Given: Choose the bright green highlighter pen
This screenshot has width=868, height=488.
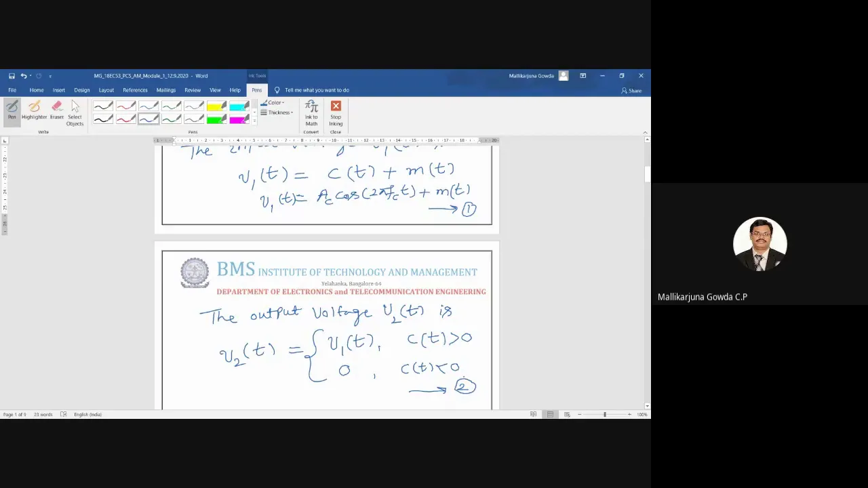Looking at the screenshot, I should [x=216, y=119].
